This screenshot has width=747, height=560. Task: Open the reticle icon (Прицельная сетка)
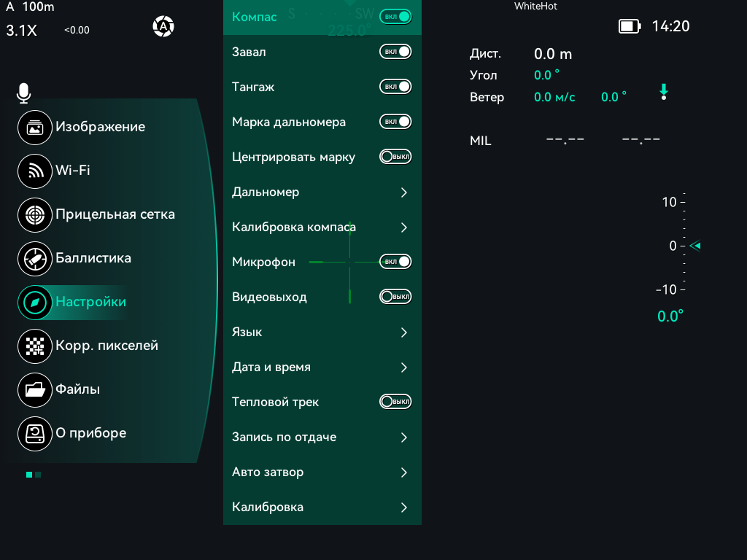(x=35, y=215)
